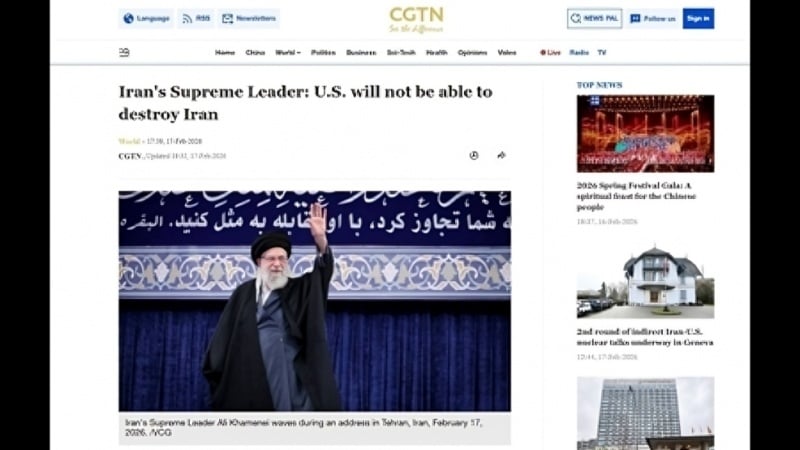Open the Sci-Tech section

401,53
